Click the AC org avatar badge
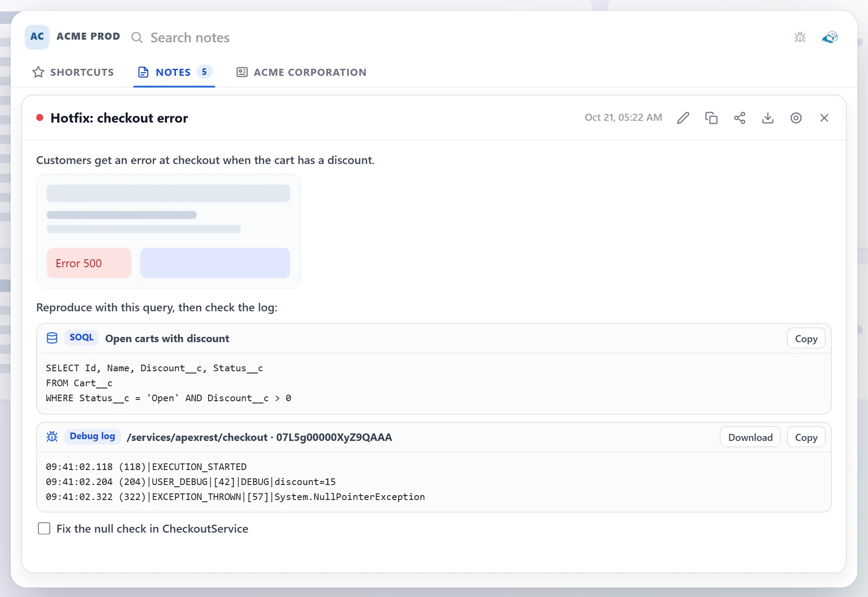This screenshot has width=868, height=597. (x=37, y=37)
